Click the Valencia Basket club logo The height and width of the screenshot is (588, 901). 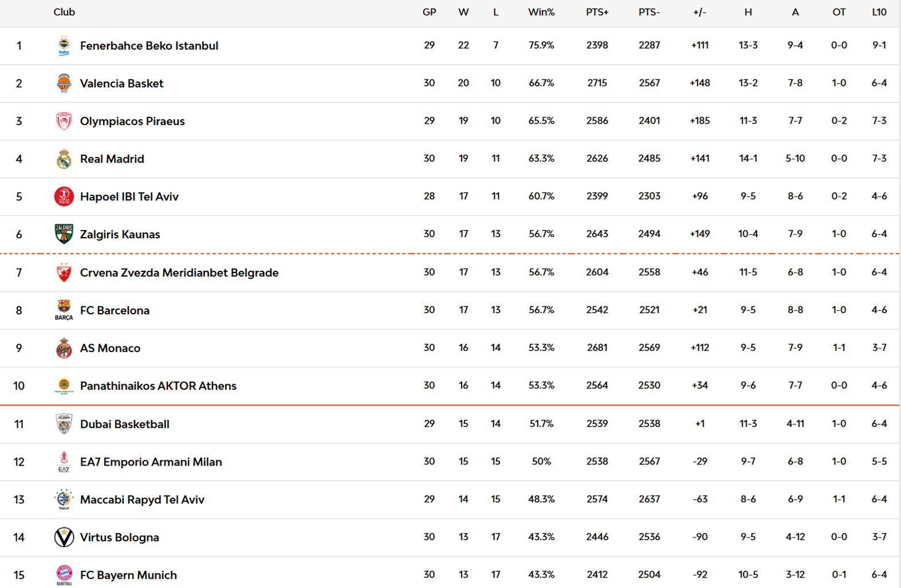(64, 84)
